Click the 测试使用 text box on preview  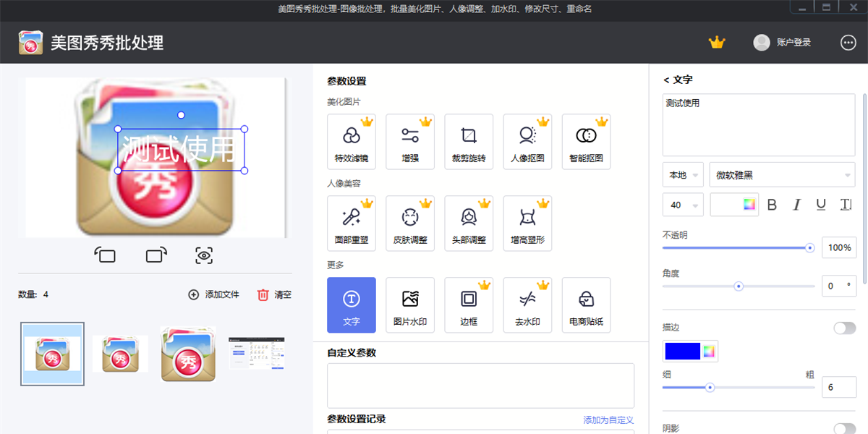click(181, 150)
